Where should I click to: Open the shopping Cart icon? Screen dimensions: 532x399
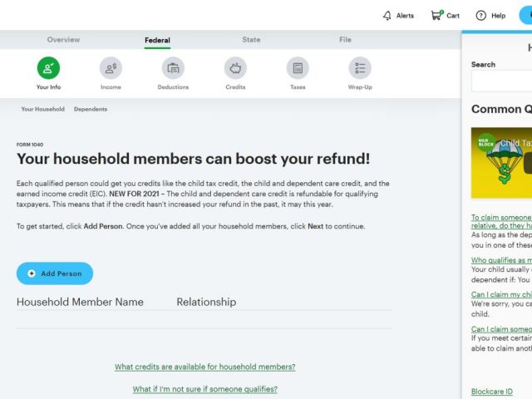(436, 16)
